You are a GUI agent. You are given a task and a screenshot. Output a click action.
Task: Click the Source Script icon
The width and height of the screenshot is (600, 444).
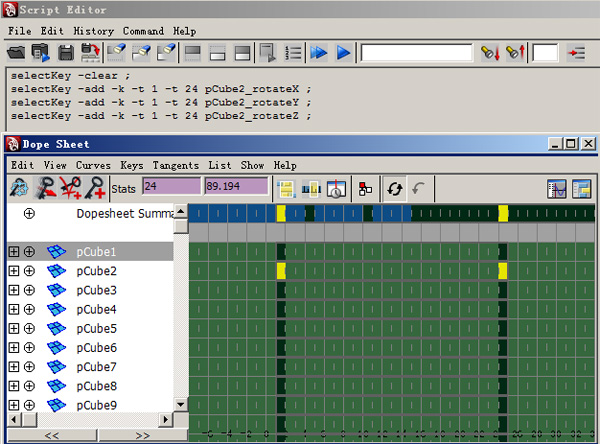click(x=41, y=52)
